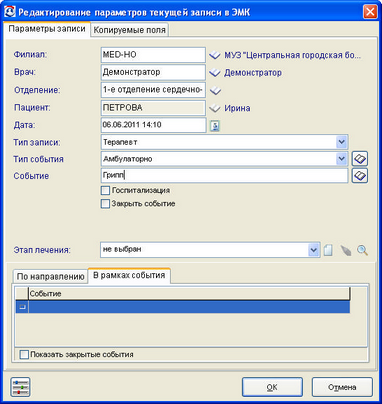
Task: Click the Отмена button
Action: coord(342,387)
